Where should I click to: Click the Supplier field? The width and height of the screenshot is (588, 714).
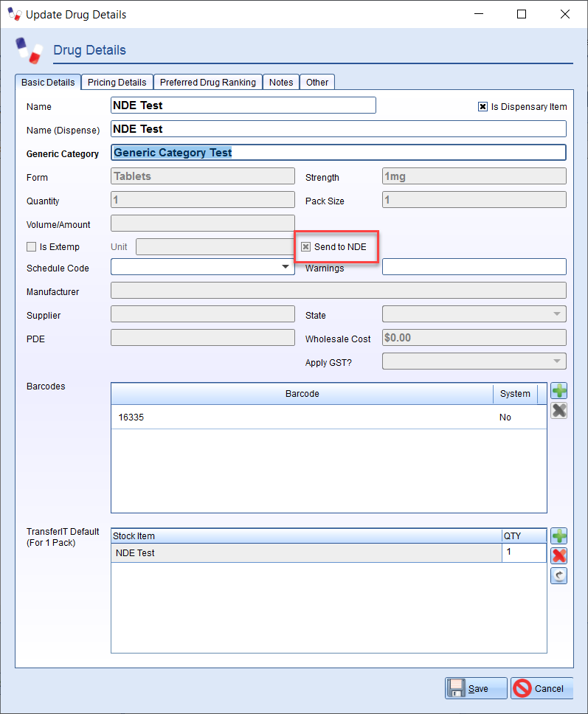pyautogui.click(x=203, y=314)
